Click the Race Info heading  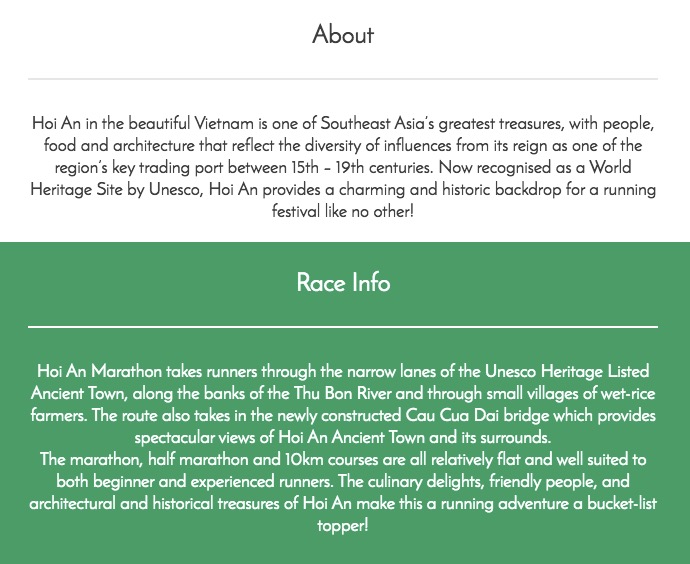click(x=343, y=282)
